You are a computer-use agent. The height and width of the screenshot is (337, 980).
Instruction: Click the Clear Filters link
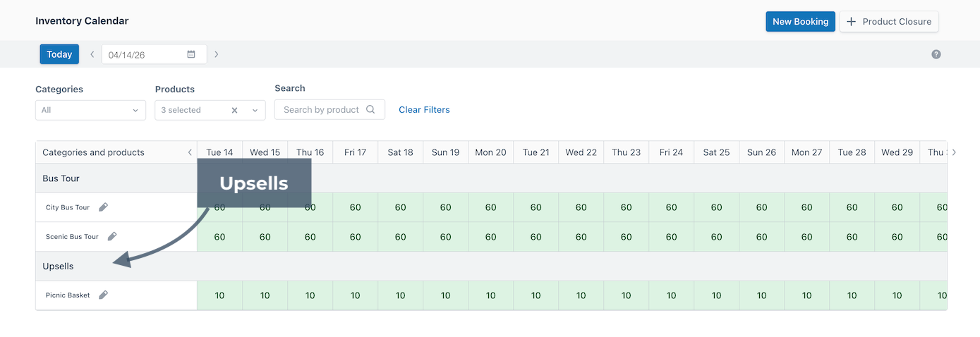(424, 109)
